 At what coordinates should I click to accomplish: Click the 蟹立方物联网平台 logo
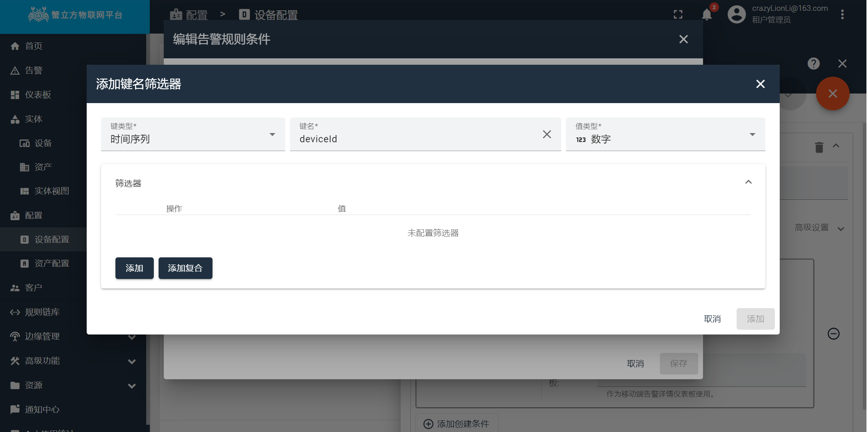pyautogui.click(x=75, y=15)
